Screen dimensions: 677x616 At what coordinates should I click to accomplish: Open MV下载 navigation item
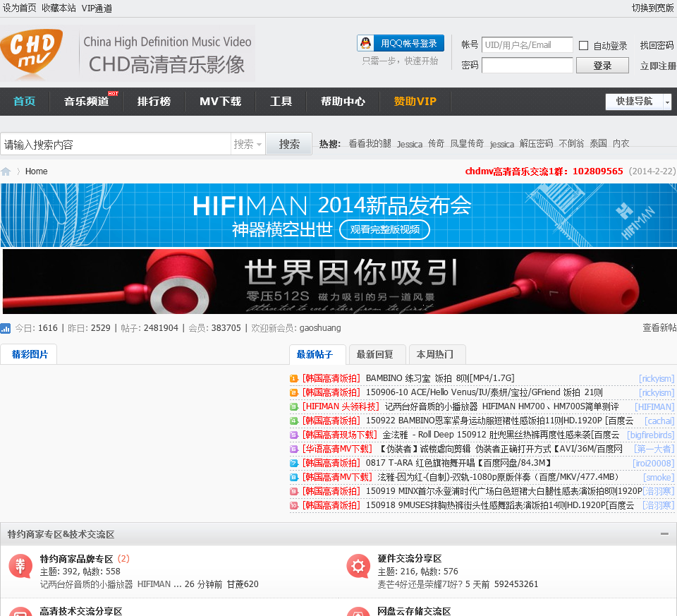click(x=220, y=102)
